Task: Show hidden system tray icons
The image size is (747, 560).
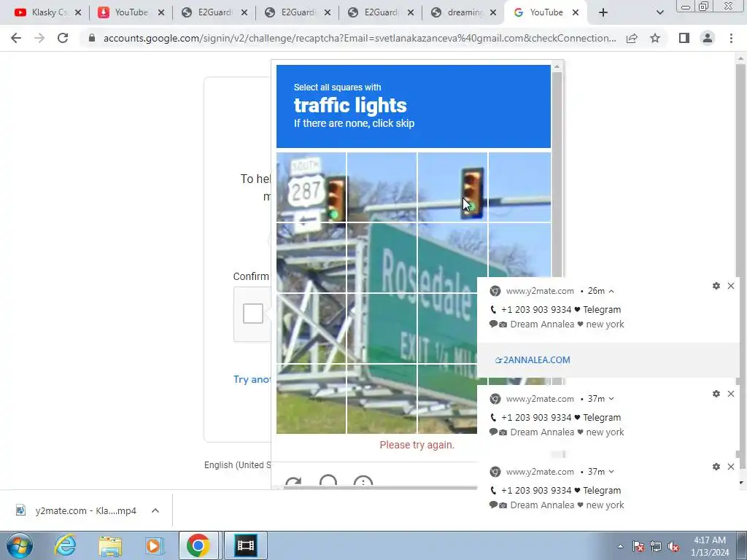Action: (x=620, y=547)
